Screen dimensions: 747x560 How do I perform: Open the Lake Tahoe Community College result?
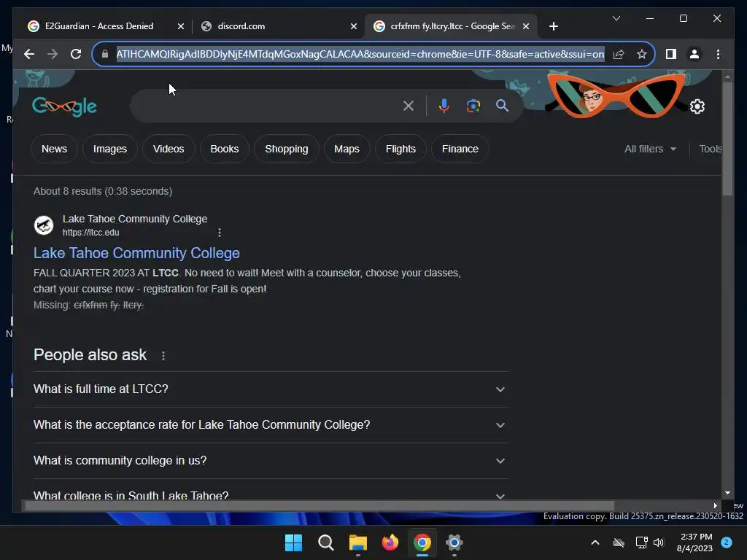tap(136, 253)
